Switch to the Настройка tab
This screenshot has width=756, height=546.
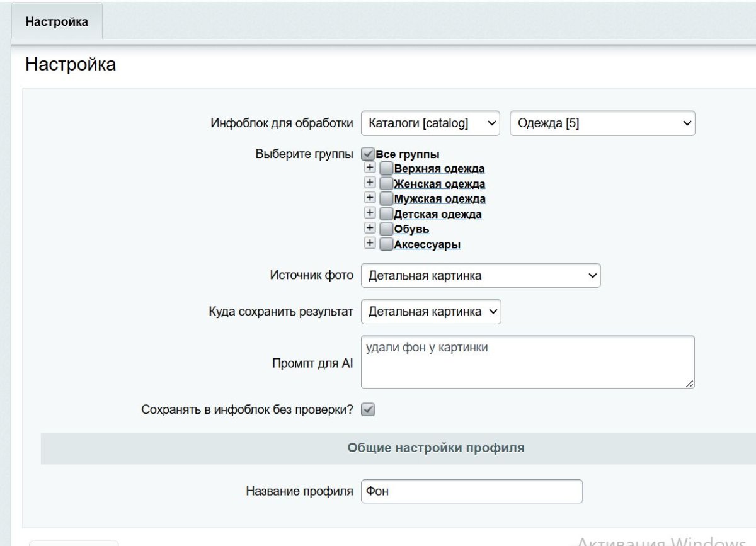[56, 21]
